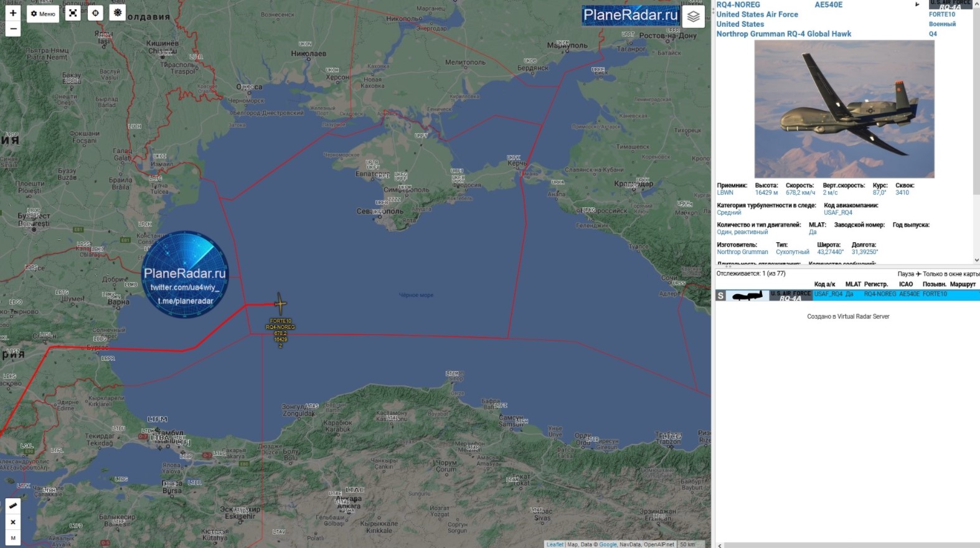Click the Отслеживается: 1 (из 77) counter
Image resolution: width=980 pixels, height=548 pixels.
[x=751, y=273]
